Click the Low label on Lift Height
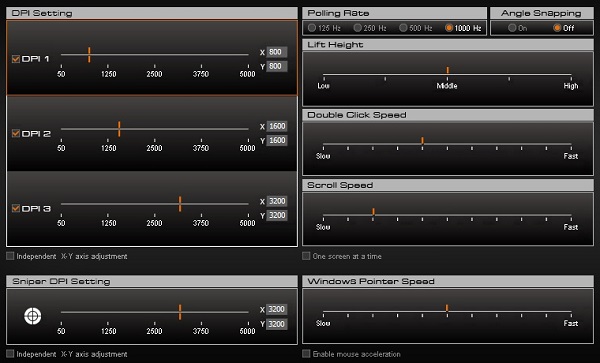Viewport: 600px width, 363px height. coord(323,86)
